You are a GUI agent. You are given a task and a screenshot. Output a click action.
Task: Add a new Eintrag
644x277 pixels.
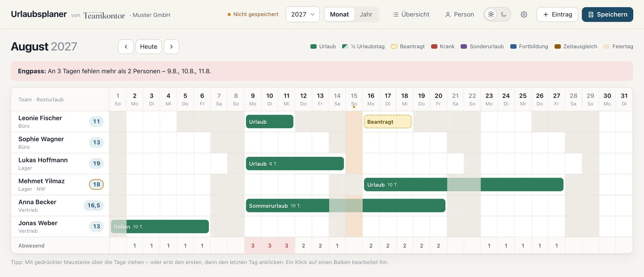point(557,14)
